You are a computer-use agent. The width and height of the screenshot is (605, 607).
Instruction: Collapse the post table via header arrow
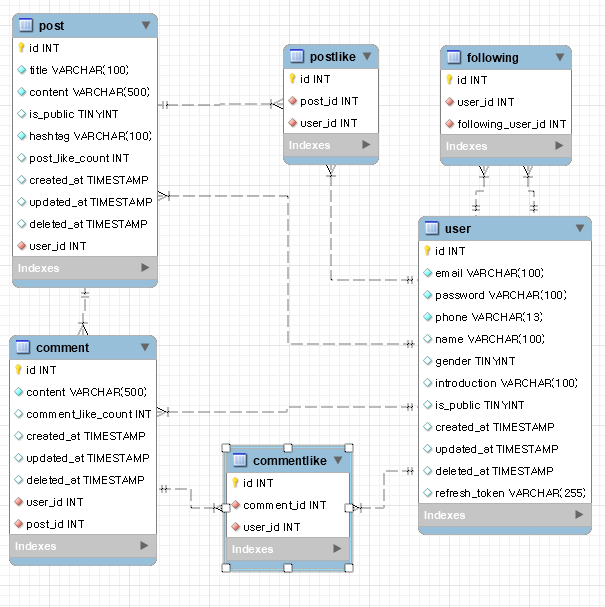(146, 25)
